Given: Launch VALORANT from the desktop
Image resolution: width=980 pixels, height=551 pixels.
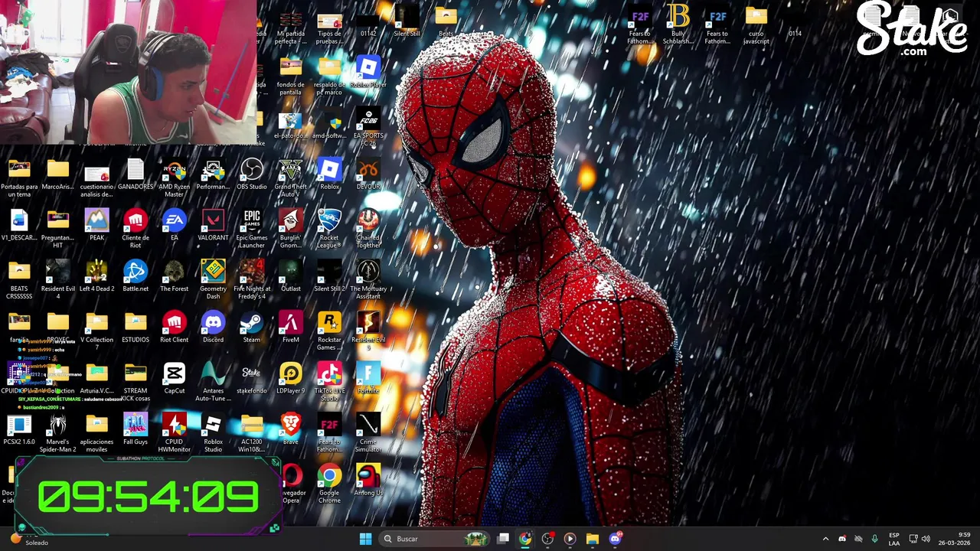Looking at the screenshot, I should [213, 225].
